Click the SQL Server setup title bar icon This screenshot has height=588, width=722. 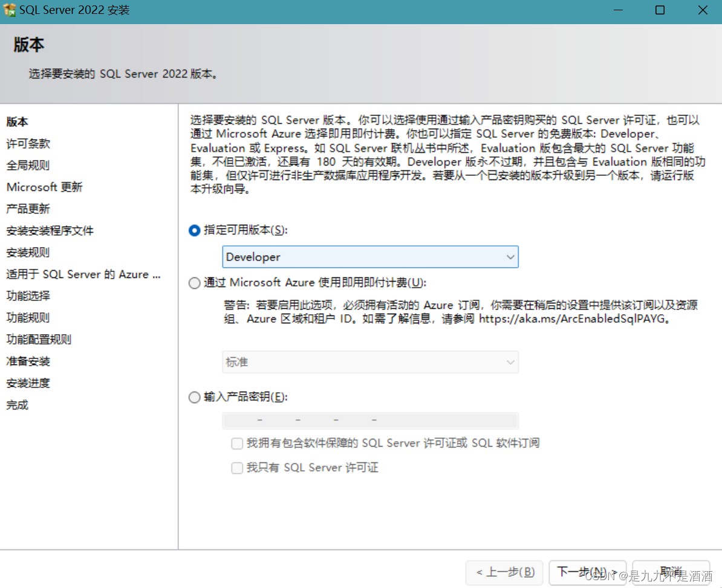point(9,10)
